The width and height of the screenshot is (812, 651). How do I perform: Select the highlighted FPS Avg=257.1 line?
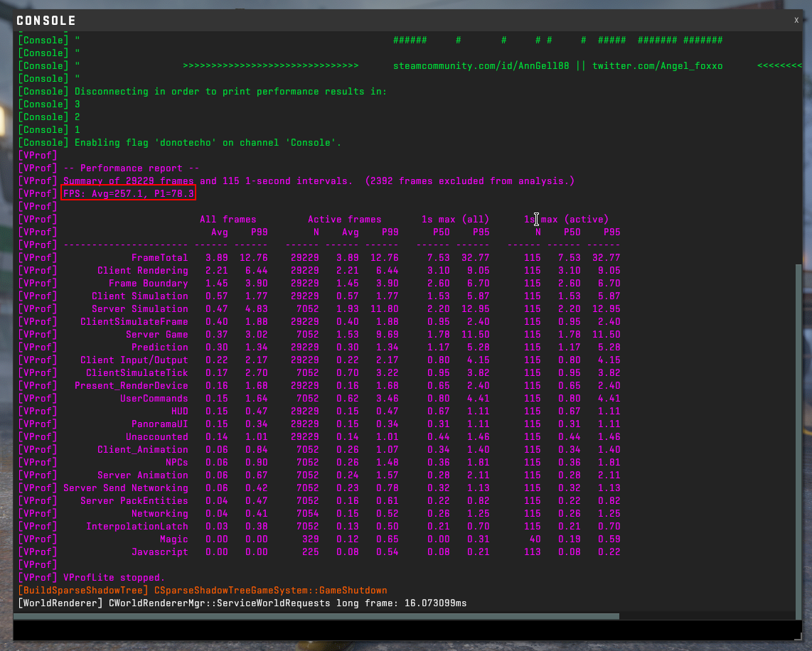(129, 194)
